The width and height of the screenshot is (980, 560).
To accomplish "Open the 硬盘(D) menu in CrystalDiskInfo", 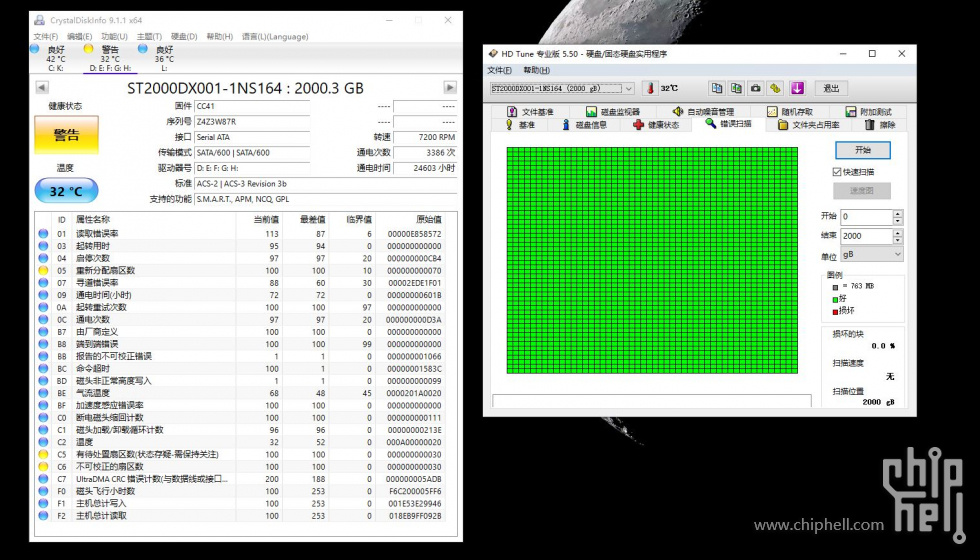I will (x=184, y=37).
